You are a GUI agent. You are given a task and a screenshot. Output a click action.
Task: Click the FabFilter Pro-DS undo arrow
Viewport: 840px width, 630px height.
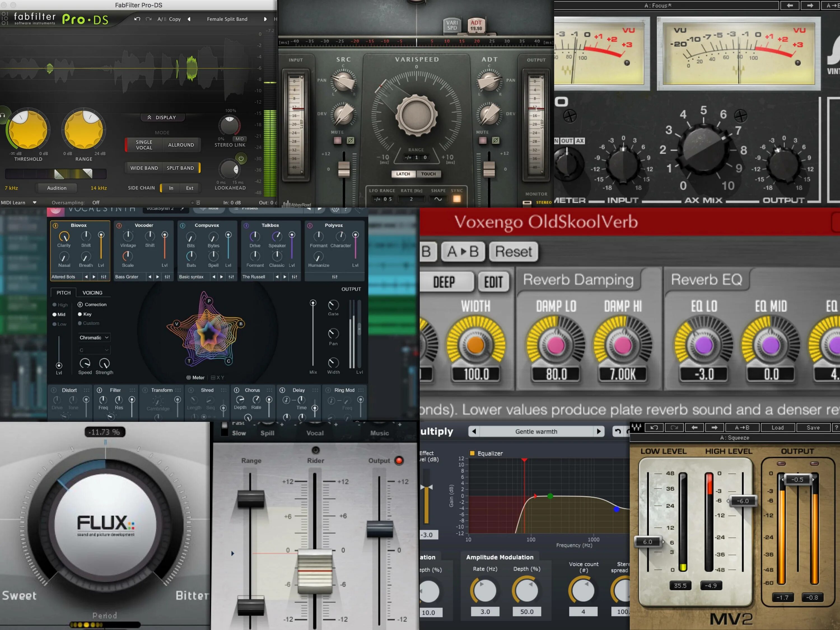[137, 19]
